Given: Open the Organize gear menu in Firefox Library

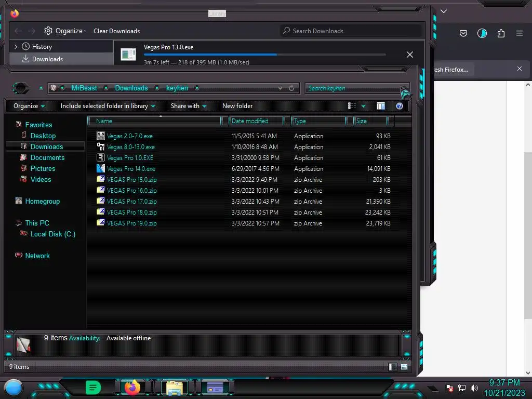Looking at the screenshot, I should click(65, 31).
